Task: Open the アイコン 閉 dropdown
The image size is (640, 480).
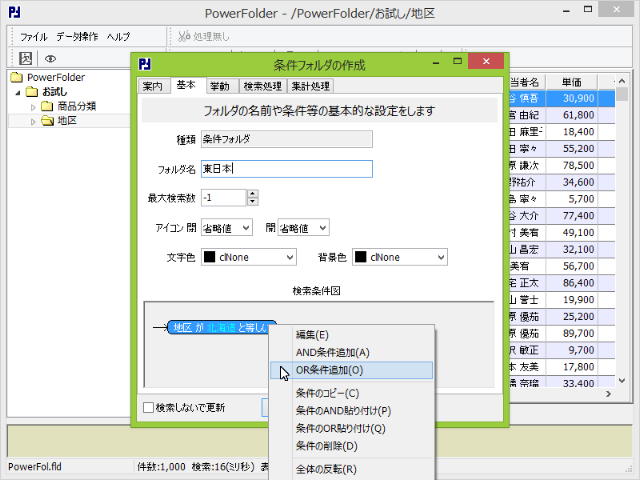Action: 227,228
